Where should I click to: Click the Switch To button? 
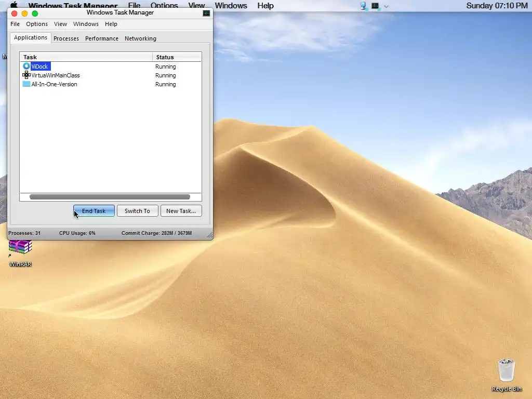137,211
